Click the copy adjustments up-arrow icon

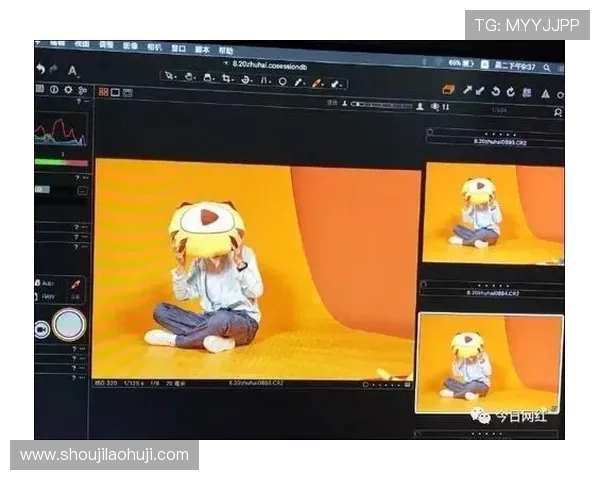pyautogui.click(x=467, y=90)
